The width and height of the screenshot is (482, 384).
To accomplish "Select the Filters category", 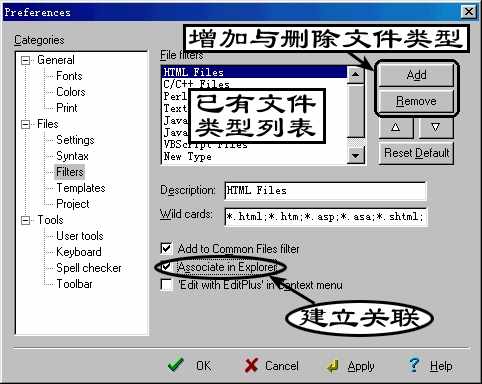I will pyautogui.click(x=69, y=172).
